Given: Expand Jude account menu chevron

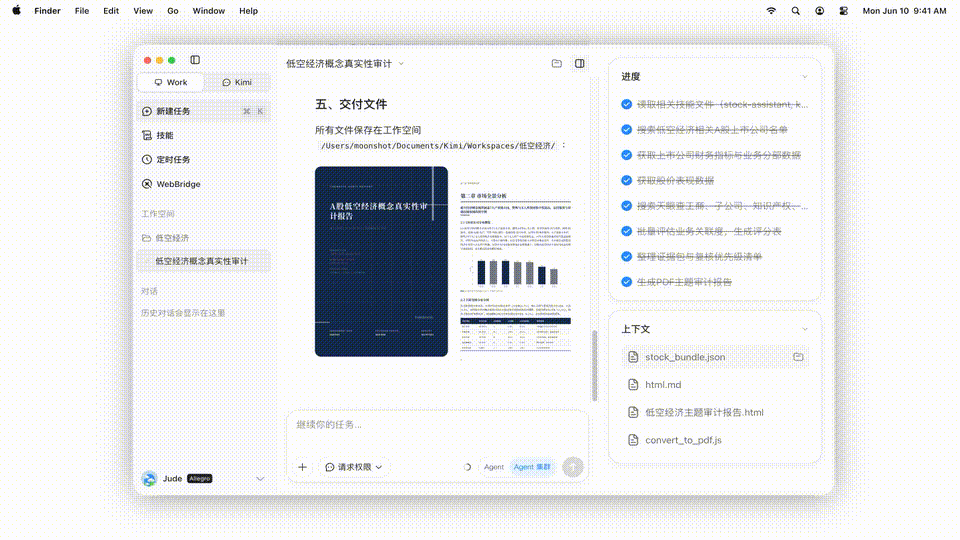Looking at the screenshot, I should [260, 479].
